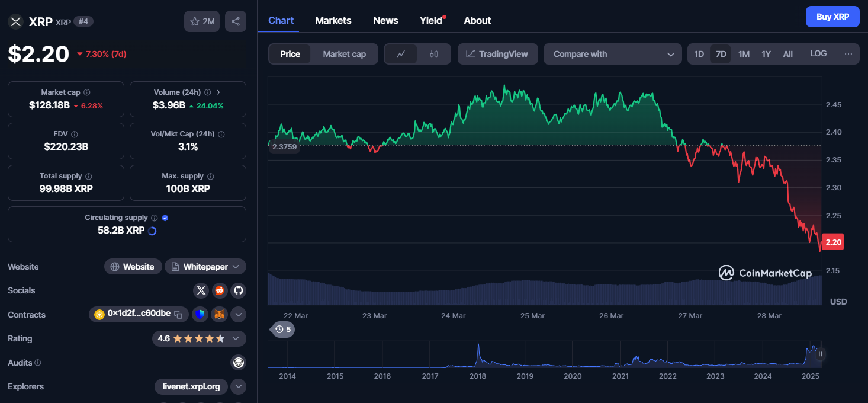Open the official Website link

pos(133,267)
